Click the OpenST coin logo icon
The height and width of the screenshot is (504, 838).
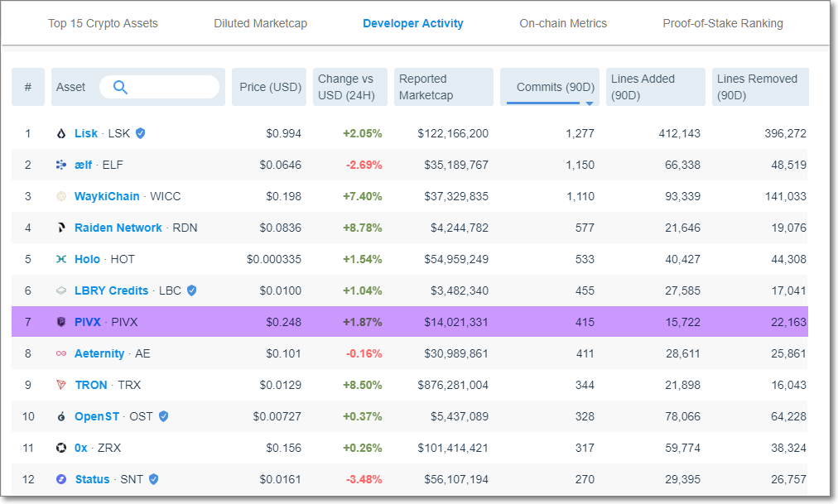(61, 416)
